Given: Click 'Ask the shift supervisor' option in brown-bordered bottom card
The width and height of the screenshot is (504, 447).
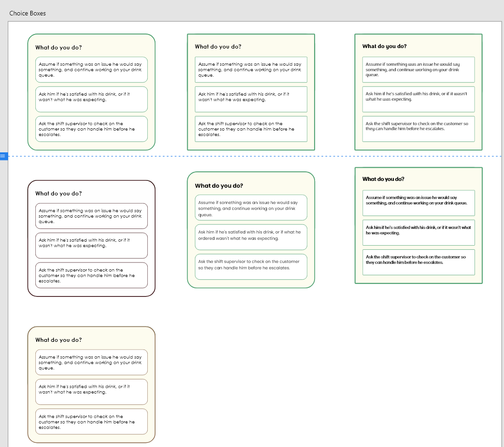Looking at the screenshot, I should pos(91,422).
